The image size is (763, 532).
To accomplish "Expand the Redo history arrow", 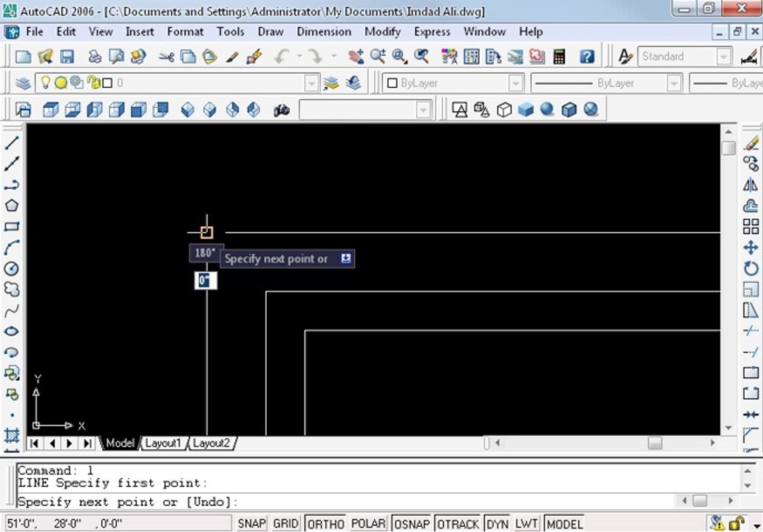I will pos(334,56).
